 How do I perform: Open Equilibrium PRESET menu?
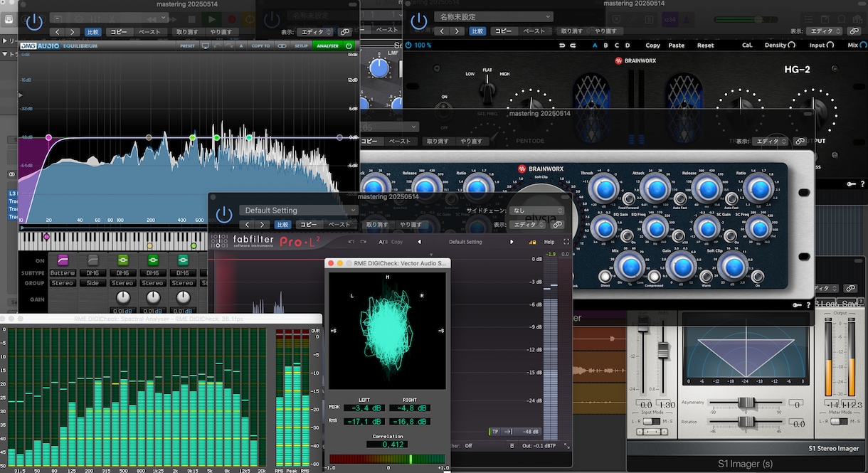[x=187, y=46]
